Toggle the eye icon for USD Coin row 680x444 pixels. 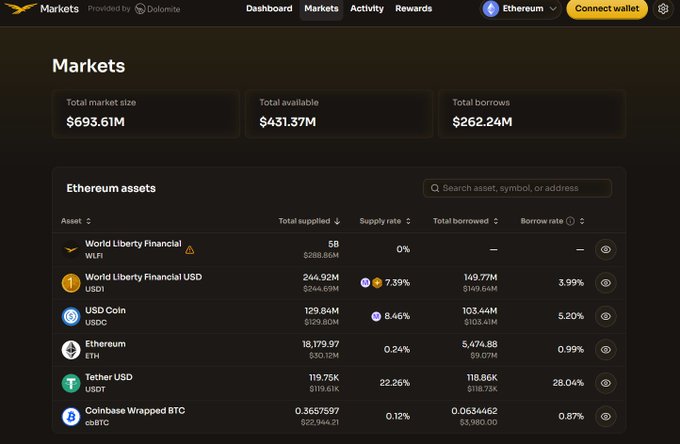[x=605, y=316]
